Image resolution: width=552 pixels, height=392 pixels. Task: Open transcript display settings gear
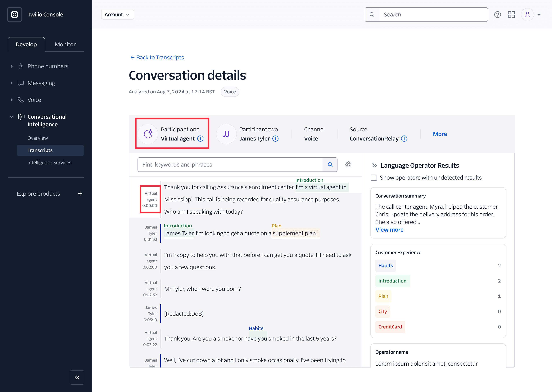[x=348, y=164]
